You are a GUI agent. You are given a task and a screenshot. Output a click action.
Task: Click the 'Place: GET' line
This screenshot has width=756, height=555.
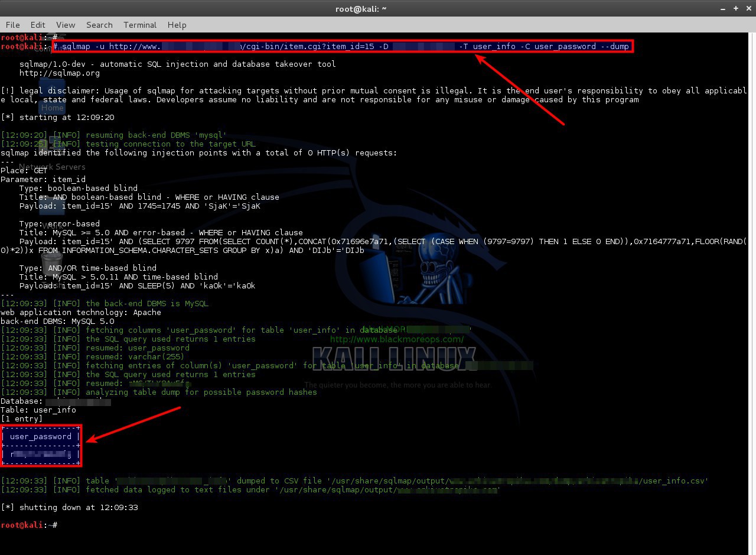click(24, 170)
